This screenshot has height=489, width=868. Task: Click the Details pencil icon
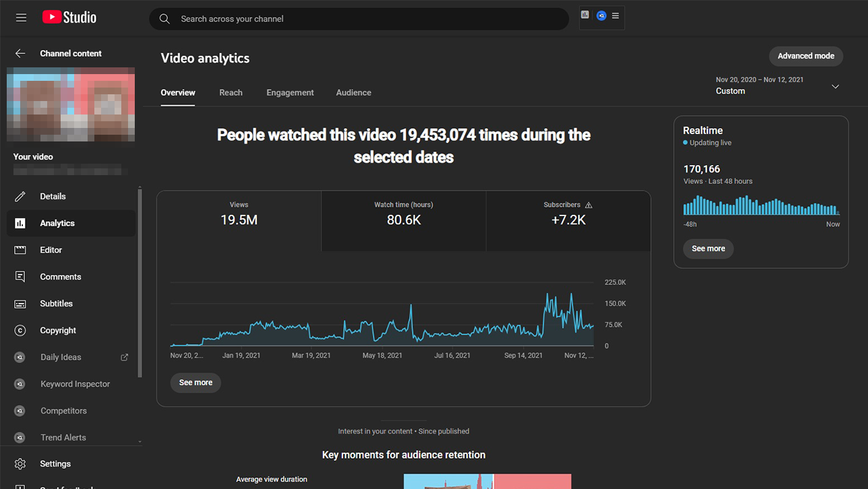tap(20, 196)
